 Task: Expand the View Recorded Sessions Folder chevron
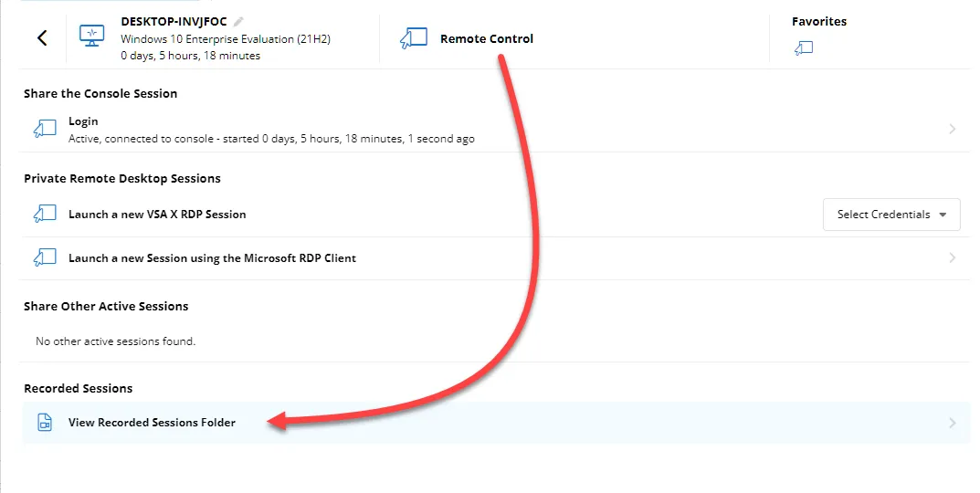point(952,423)
